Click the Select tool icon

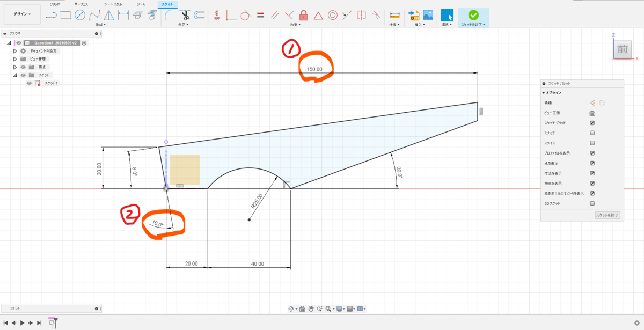point(447,15)
